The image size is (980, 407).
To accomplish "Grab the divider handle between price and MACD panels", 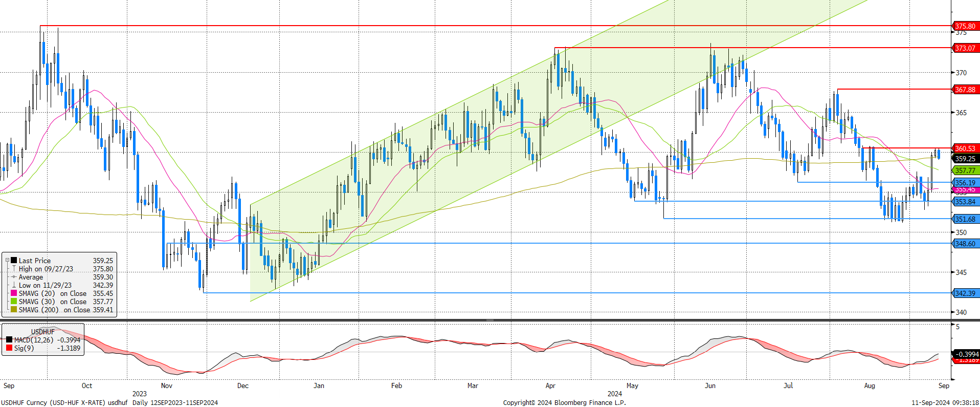I will [489, 320].
